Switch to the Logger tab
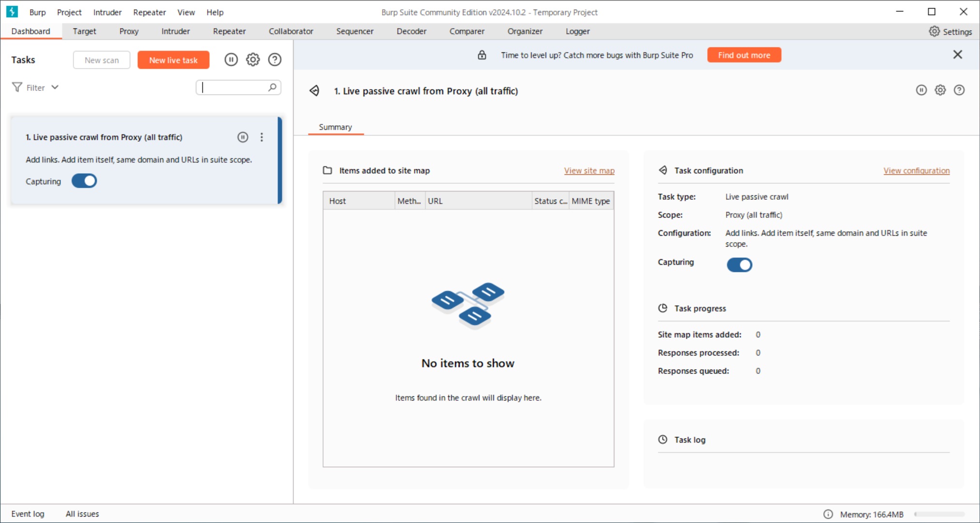The image size is (980, 523). pyautogui.click(x=578, y=31)
